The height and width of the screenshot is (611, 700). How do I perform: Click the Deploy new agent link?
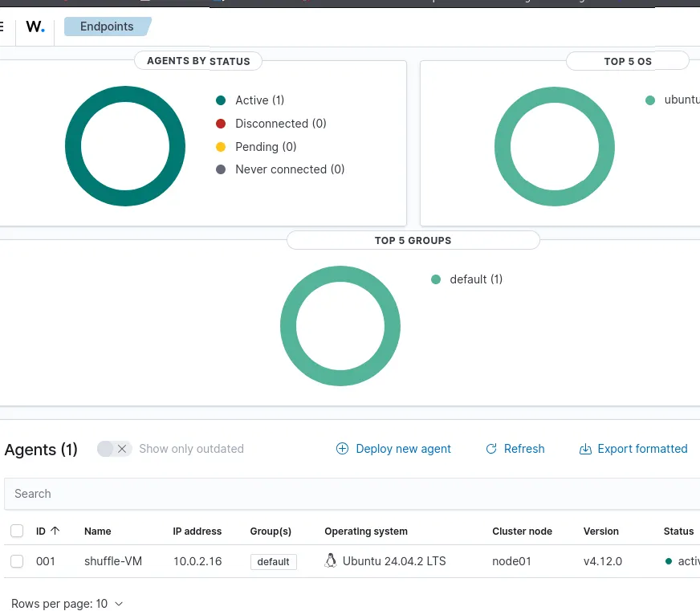tap(404, 449)
